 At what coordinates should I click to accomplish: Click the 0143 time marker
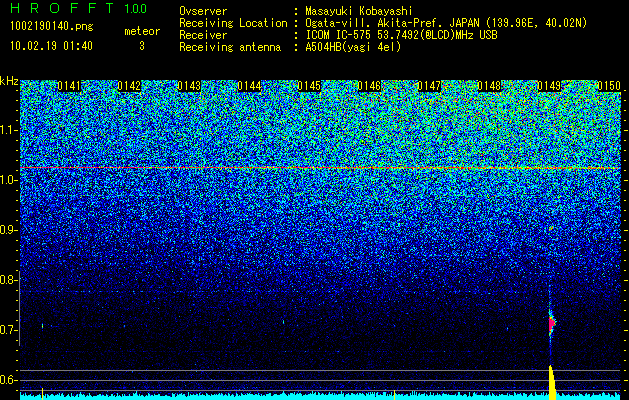tap(189, 86)
